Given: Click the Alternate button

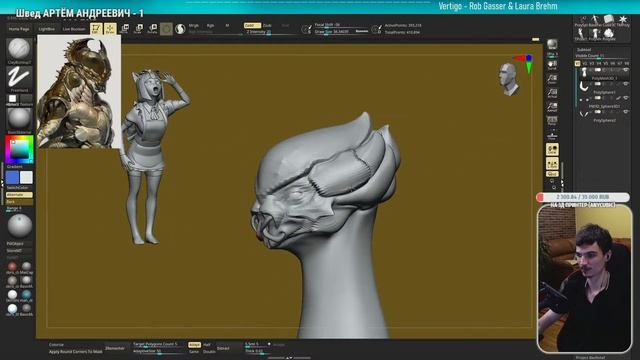Looking at the screenshot, I should click(x=19, y=195).
